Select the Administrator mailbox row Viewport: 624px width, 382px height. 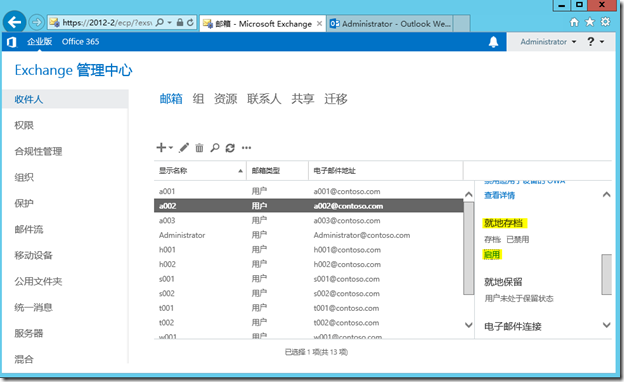pyautogui.click(x=308, y=235)
